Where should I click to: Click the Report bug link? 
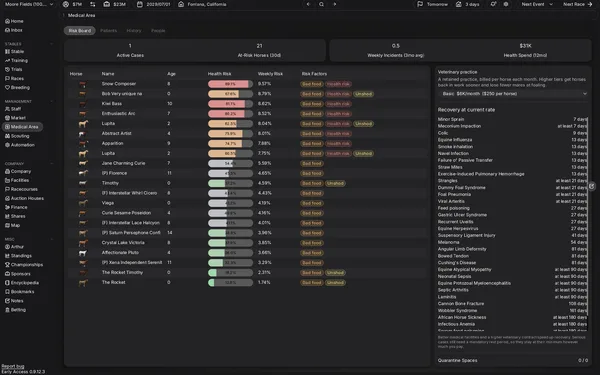tap(13, 366)
